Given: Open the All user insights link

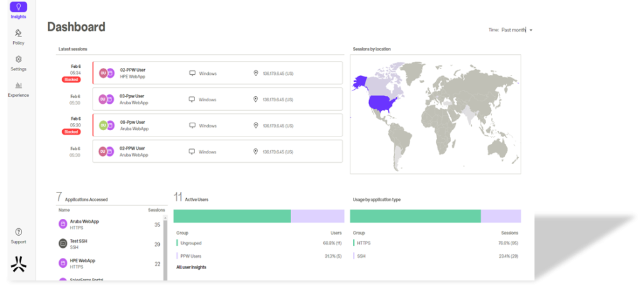Looking at the screenshot, I should click(191, 267).
